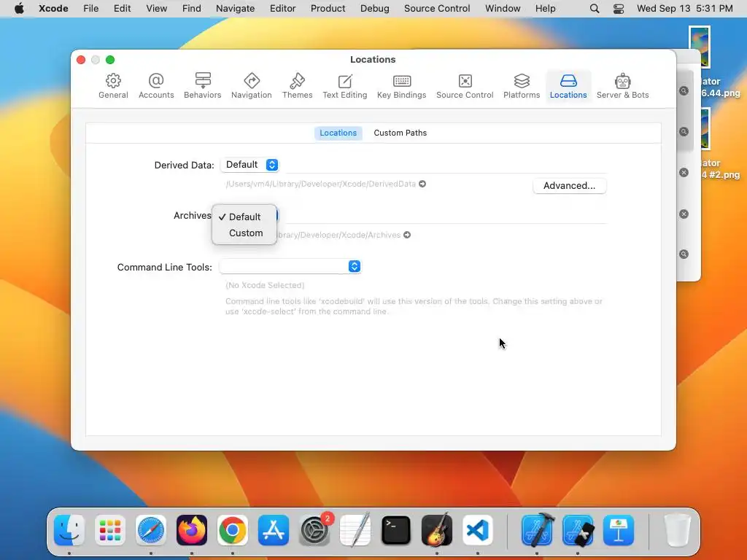Open the Platforms preferences pane
Screen dimensions: 747x560
tap(522, 86)
